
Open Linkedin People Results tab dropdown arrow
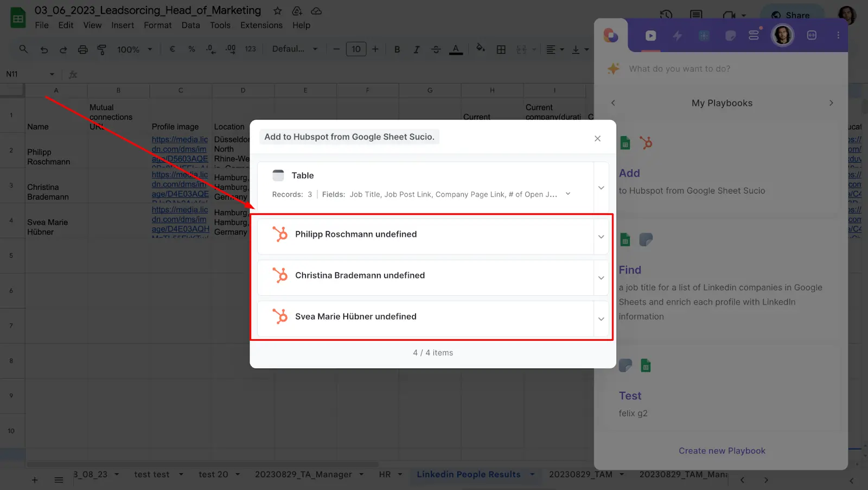(x=532, y=474)
